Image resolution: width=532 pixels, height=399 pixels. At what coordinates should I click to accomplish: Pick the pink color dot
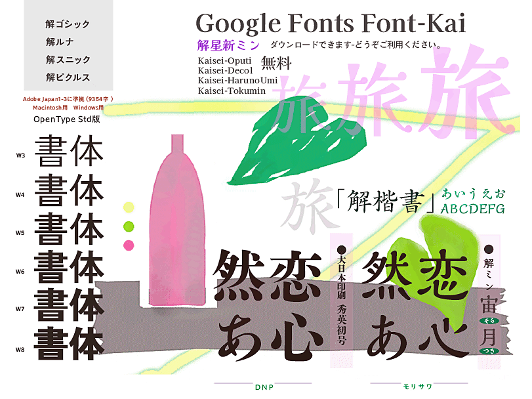coord(129,245)
